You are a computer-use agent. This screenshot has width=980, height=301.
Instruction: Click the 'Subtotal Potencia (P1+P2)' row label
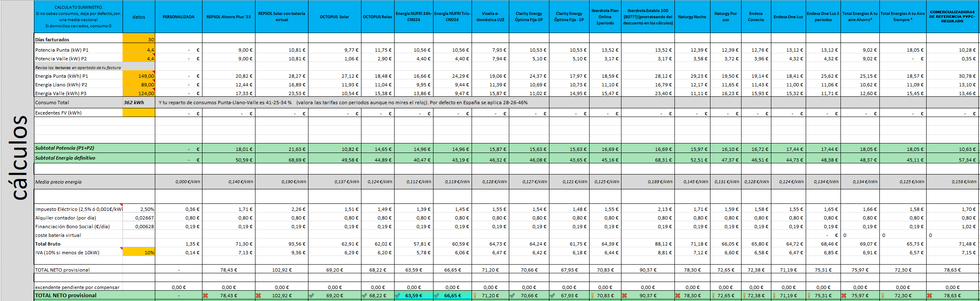tap(65, 148)
